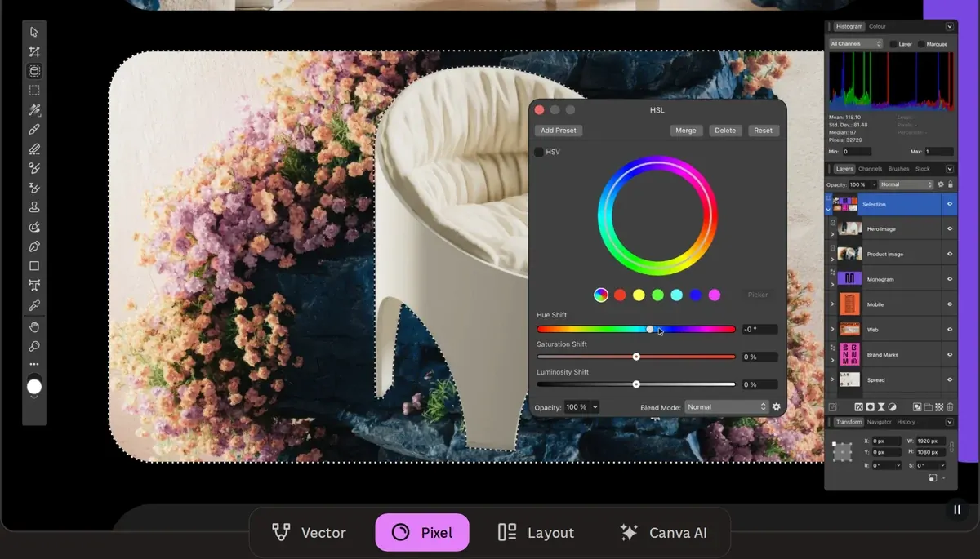The image size is (980, 559).
Task: Switch to the Channels tab
Action: coord(870,169)
